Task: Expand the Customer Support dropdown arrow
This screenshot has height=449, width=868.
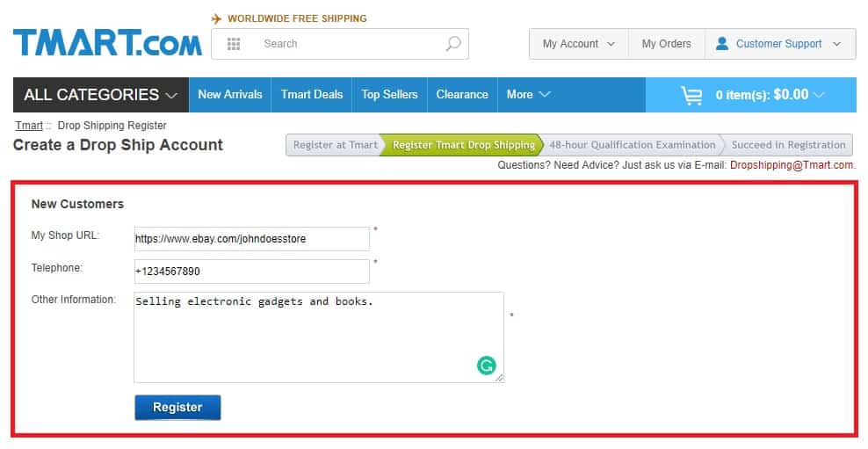Action: (836, 44)
